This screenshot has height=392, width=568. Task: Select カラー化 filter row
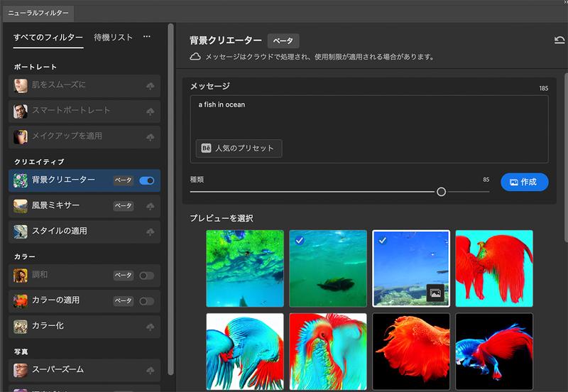tap(84, 327)
